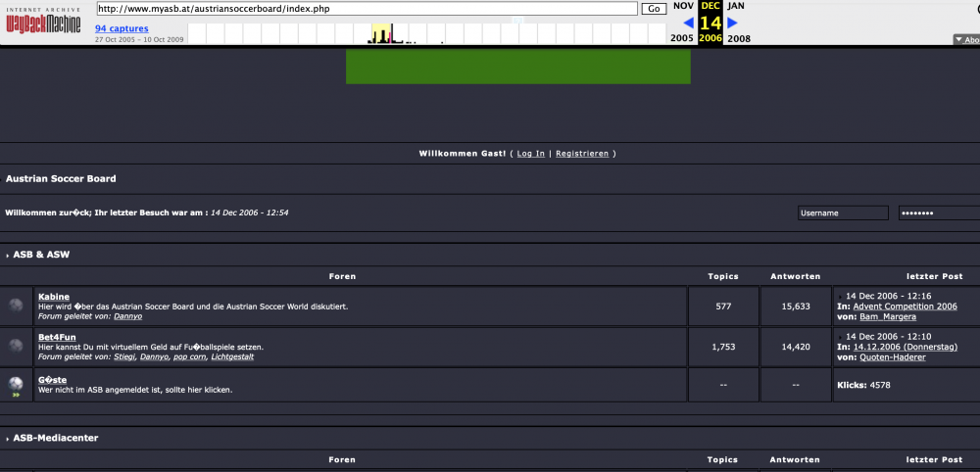Click the green banner advertisement
Image resolution: width=980 pixels, height=472 pixels.
click(518, 67)
